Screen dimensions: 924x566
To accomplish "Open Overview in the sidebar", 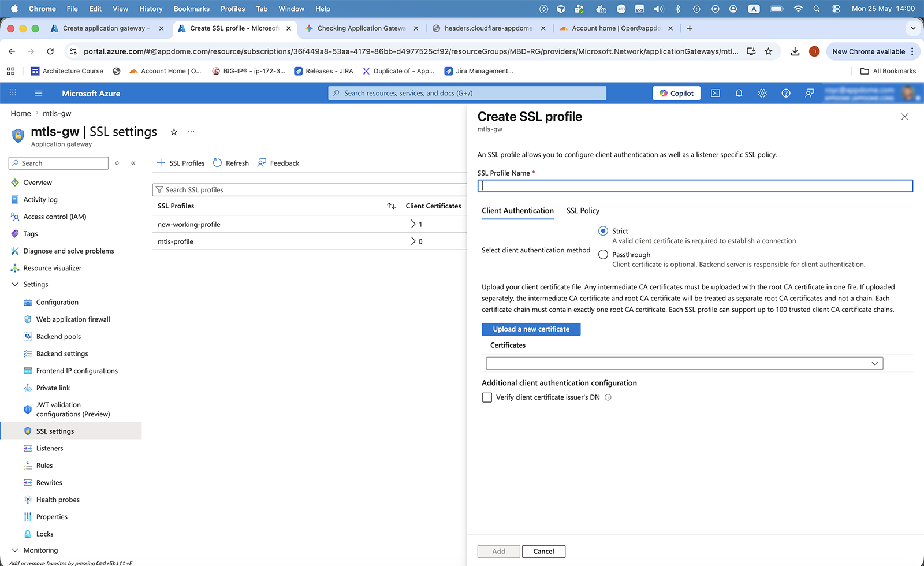I will click(x=38, y=183).
